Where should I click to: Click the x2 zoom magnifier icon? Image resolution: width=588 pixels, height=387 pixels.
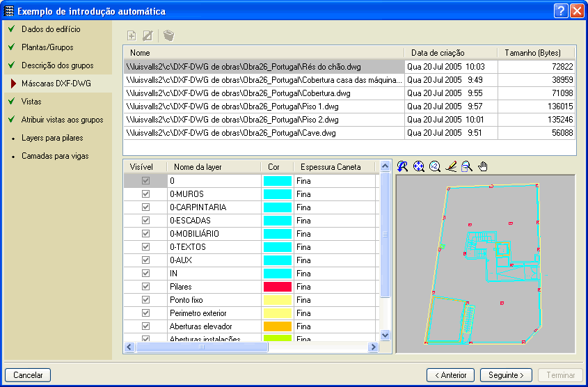point(435,166)
